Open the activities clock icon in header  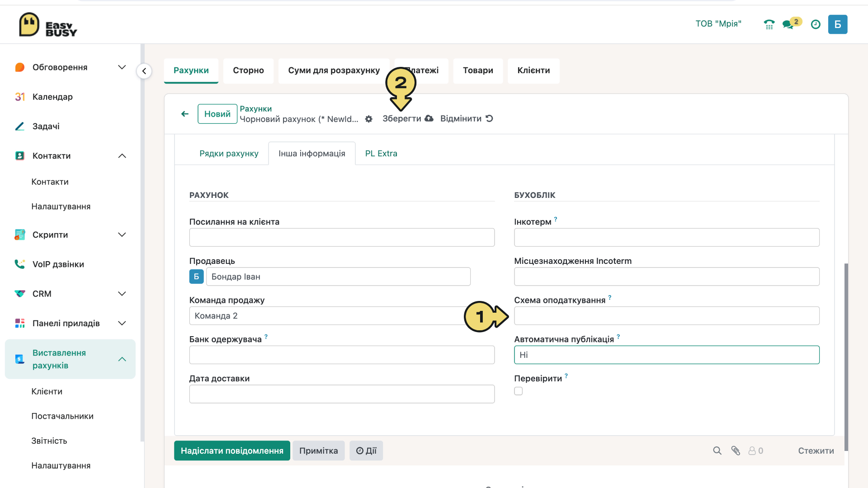[816, 24]
